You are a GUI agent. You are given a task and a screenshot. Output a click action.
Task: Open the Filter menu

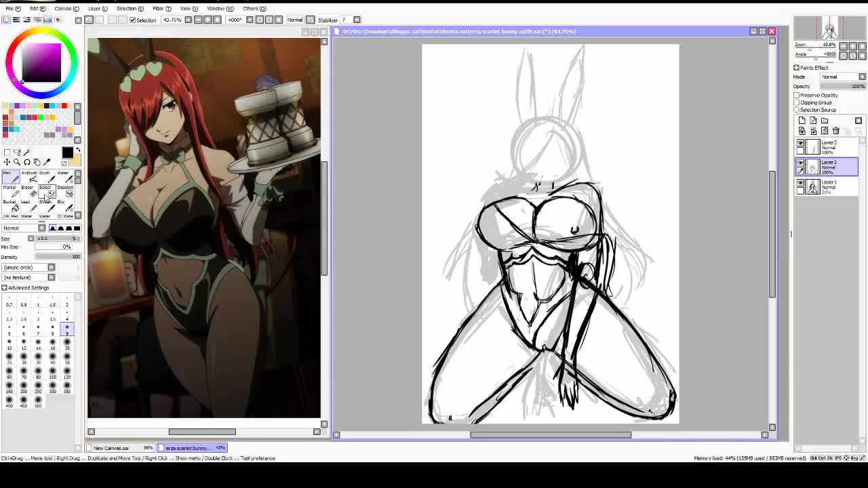[x=161, y=8]
